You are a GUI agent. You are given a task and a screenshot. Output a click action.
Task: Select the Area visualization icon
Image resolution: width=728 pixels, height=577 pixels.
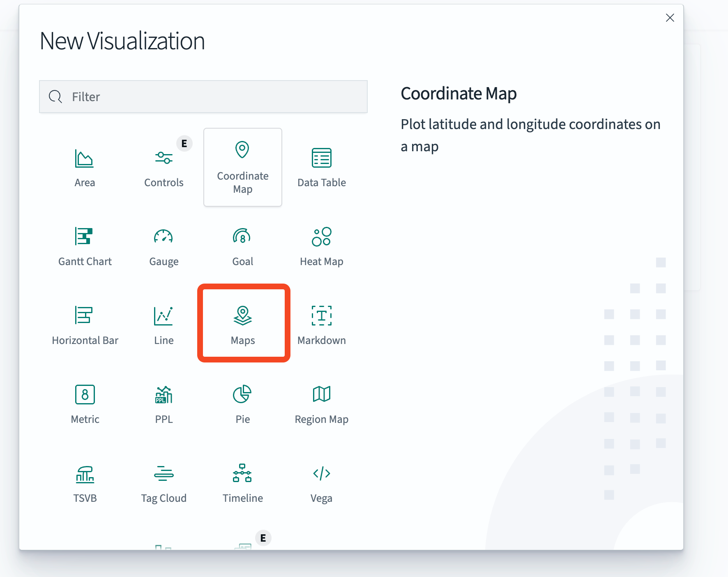point(84,158)
